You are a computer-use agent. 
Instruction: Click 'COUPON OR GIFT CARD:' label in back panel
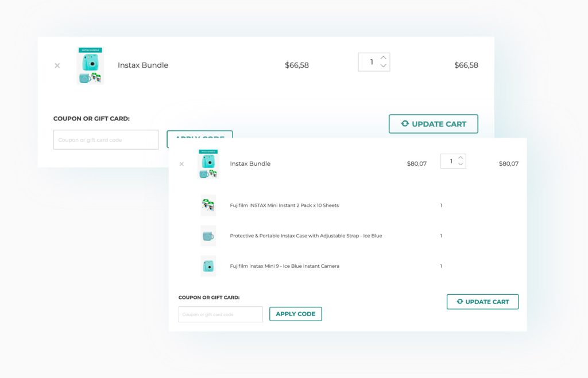click(x=91, y=119)
